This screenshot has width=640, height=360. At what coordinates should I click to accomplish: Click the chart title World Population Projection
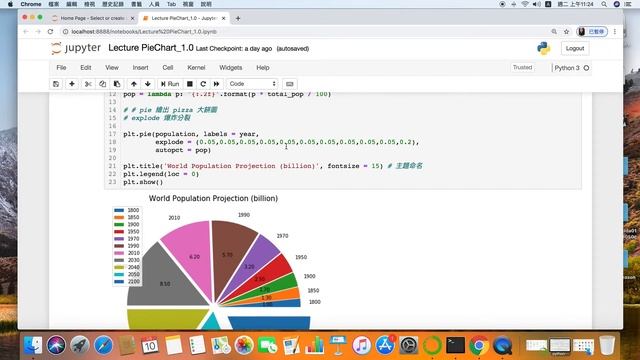click(x=213, y=198)
